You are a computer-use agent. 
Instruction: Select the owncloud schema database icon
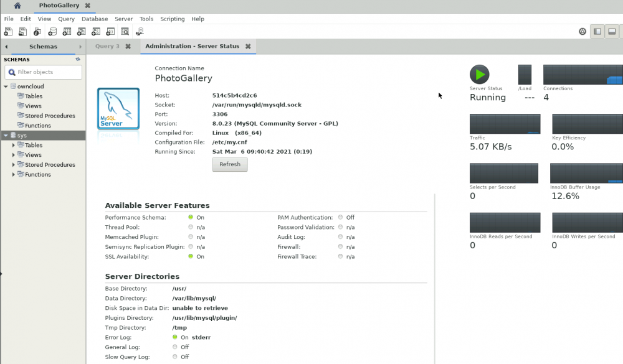coord(13,86)
